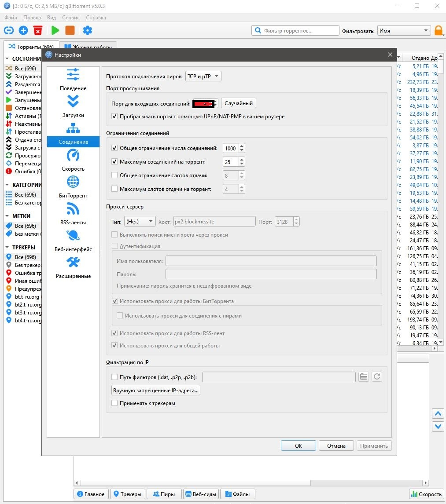Select the BitTorrent globe settings icon
The image size is (446, 504).
point(73,182)
